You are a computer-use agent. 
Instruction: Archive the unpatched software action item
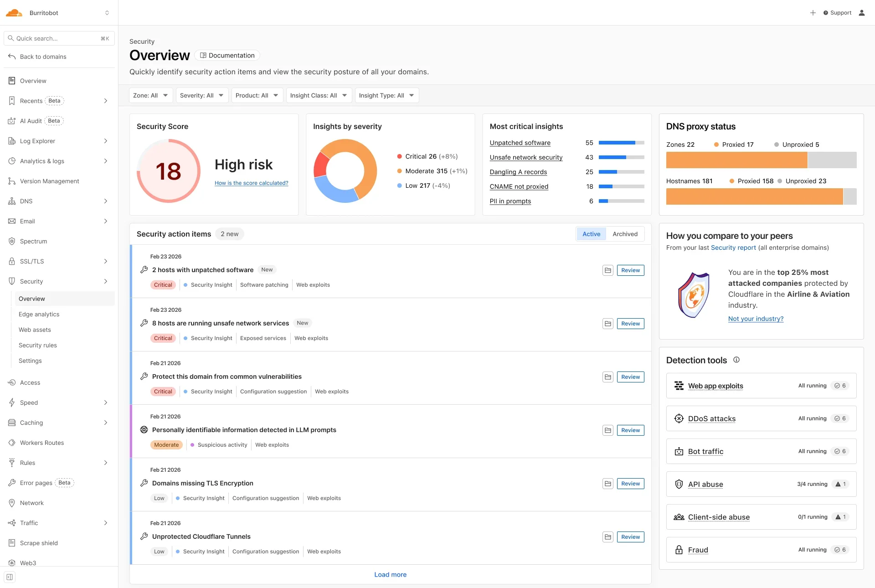(x=607, y=270)
